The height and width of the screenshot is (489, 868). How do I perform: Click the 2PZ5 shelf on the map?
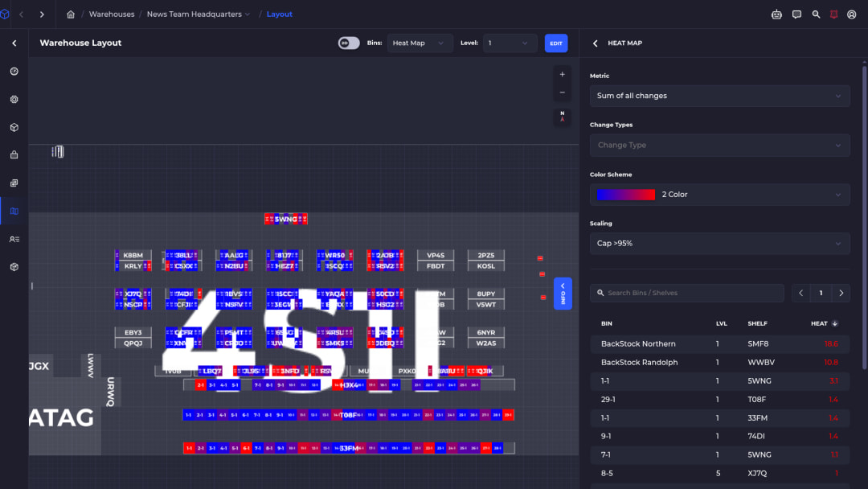(x=486, y=255)
